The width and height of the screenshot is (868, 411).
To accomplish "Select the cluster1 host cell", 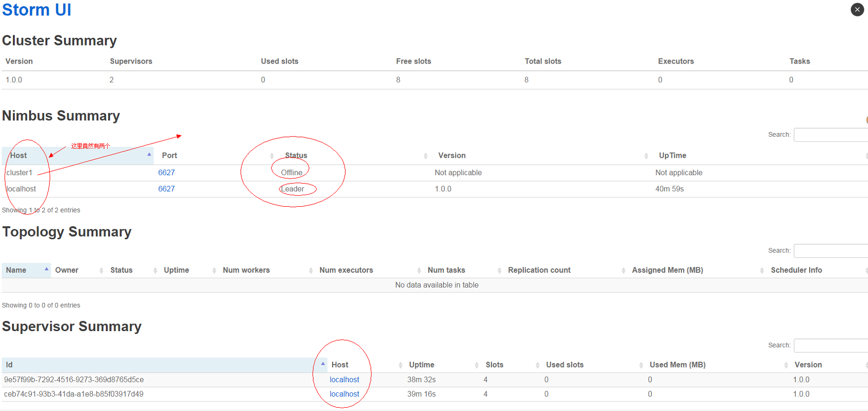I will (19, 173).
